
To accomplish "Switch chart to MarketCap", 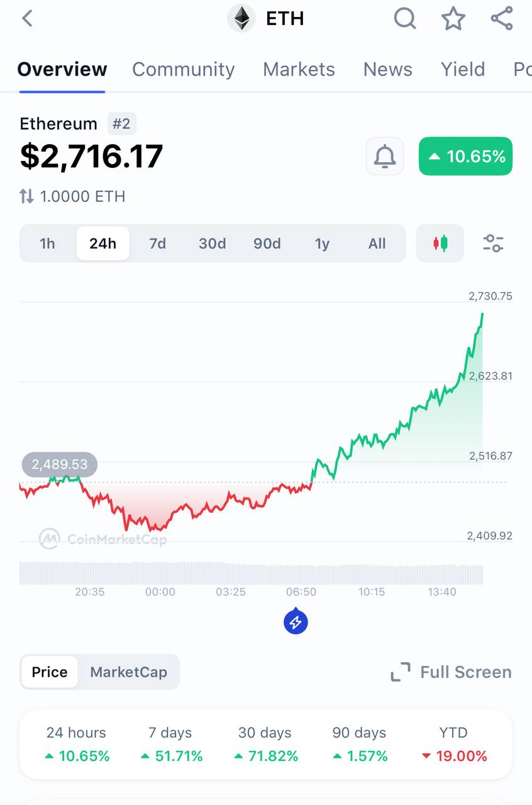I will [x=128, y=672].
